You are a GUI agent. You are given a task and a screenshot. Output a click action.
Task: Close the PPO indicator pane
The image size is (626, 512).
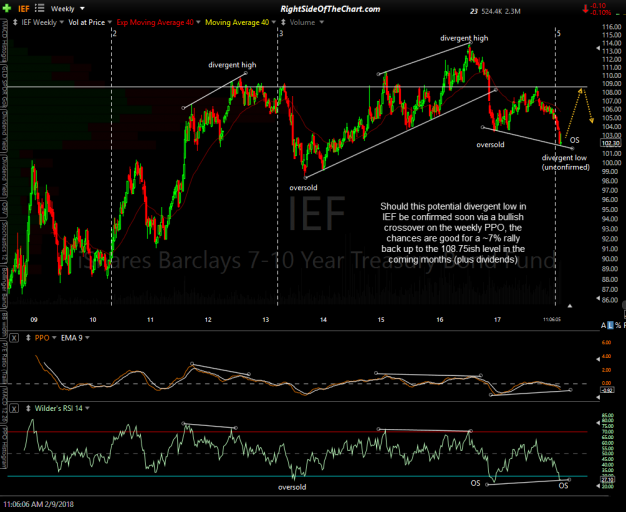(x=14, y=338)
